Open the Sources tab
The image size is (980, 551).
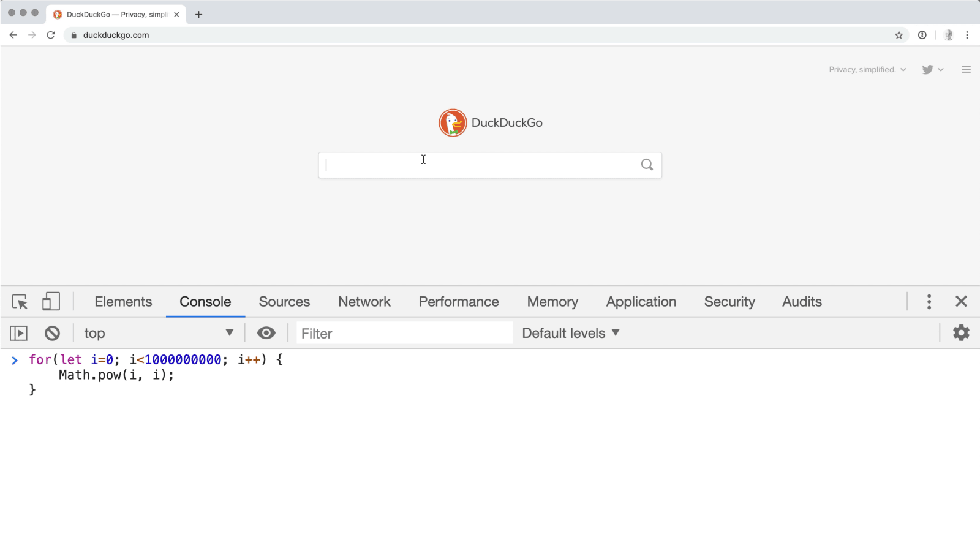pyautogui.click(x=284, y=302)
